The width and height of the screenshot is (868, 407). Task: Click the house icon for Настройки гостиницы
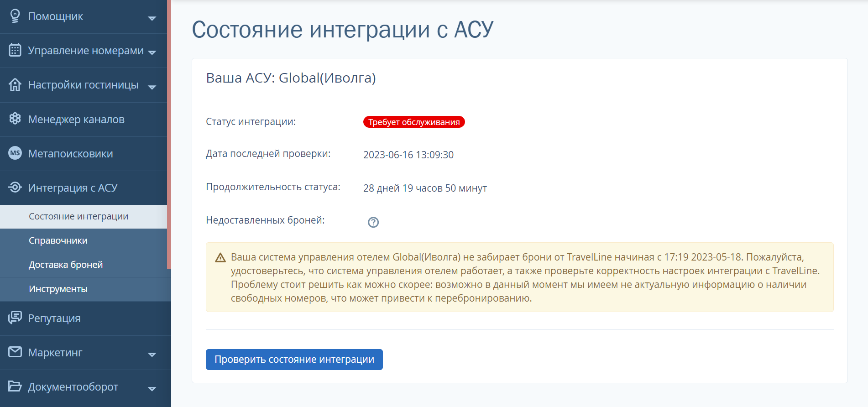(x=15, y=84)
